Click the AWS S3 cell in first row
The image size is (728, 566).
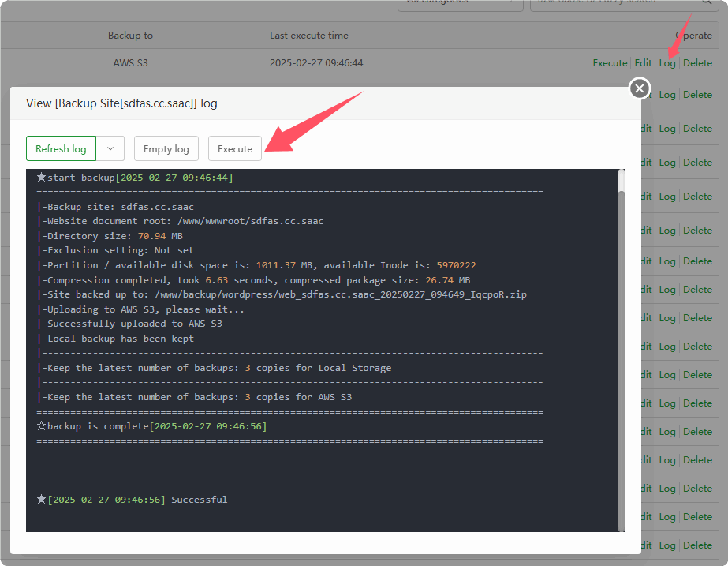(x=130, y=63)
